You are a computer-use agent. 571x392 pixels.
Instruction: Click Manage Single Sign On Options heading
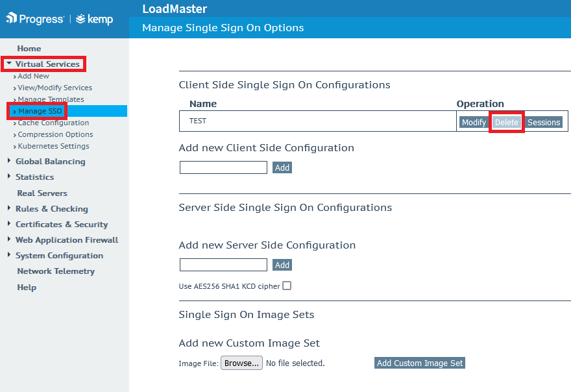point(223,28)
